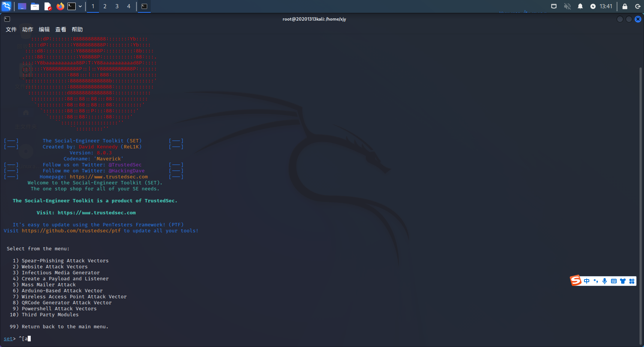The height and width of the screenshot is (347, 644).
Task: Launch the file manager from the panel
Action: click(35, 6)
